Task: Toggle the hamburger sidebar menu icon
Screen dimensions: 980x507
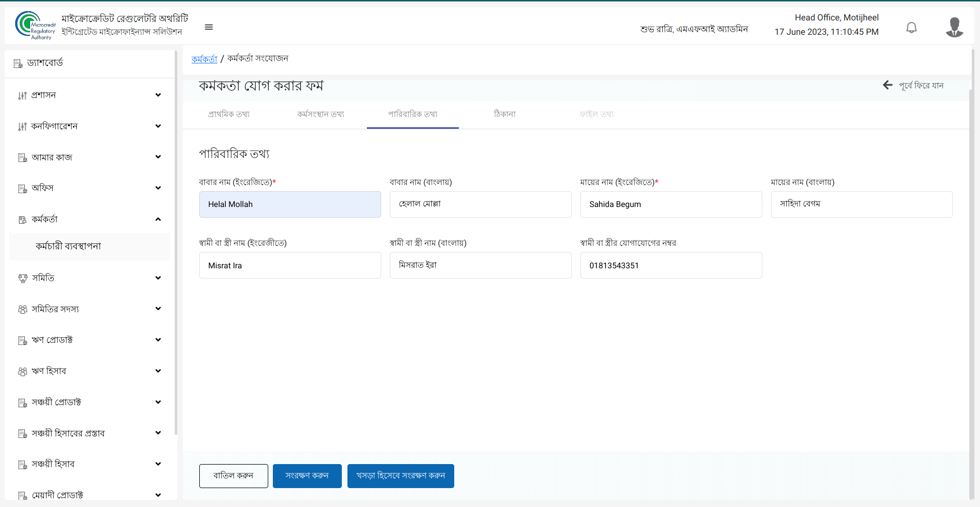Action: [x=208, y=27]
